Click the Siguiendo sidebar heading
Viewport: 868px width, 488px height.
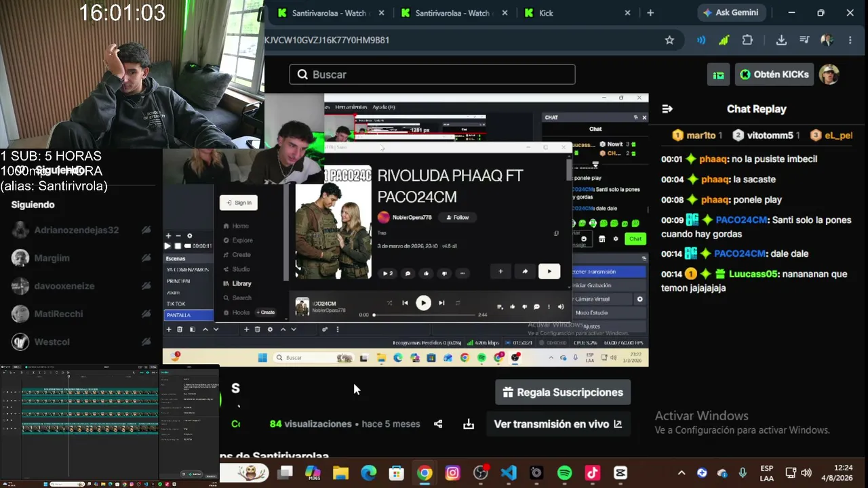tap(33, 205)
